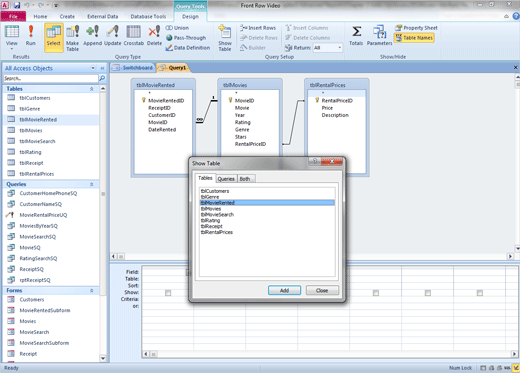Pick the Make Table query icon

(x=72, y=38)
